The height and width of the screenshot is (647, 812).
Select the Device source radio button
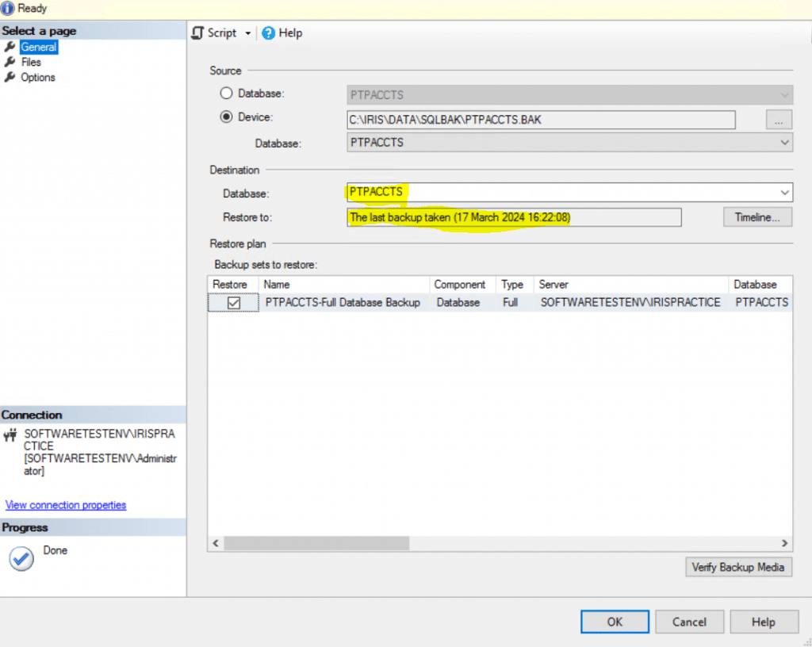point(226,117)
